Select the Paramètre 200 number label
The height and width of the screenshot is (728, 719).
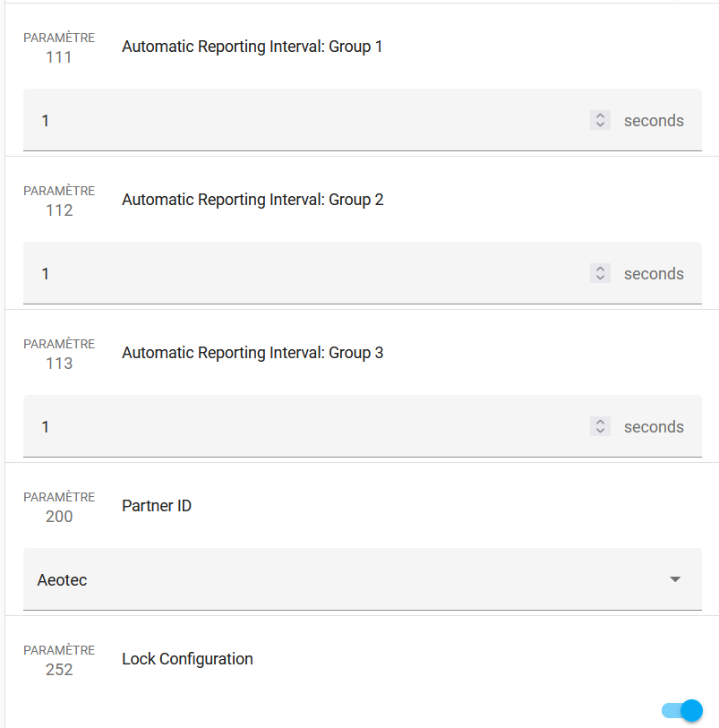click(x=59, y=517)
